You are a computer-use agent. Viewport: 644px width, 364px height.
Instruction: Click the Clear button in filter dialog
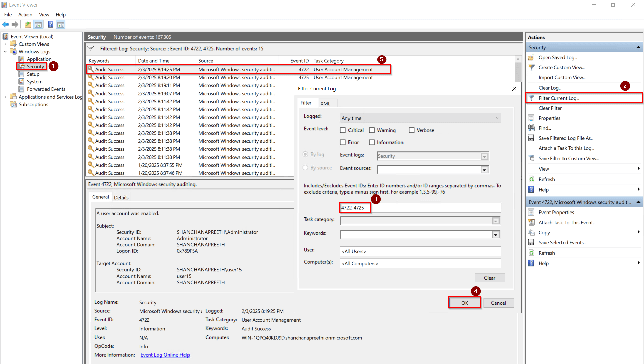490,278
